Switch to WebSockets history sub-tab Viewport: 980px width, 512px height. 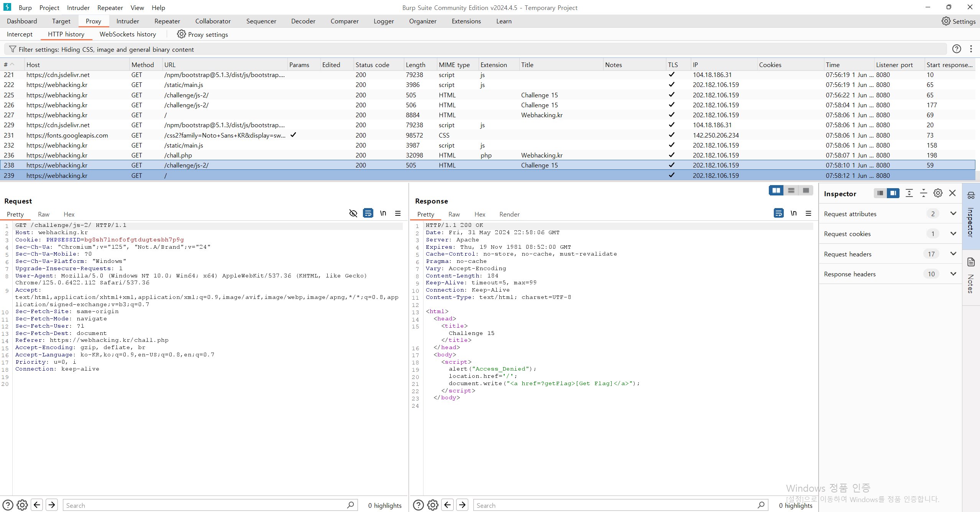pos(128,34)
